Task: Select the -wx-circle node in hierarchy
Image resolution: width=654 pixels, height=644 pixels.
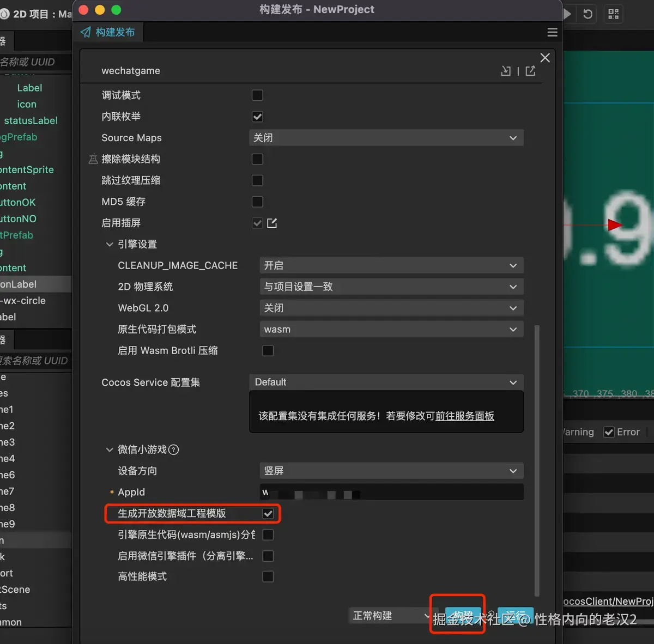Action: (23, 301)
